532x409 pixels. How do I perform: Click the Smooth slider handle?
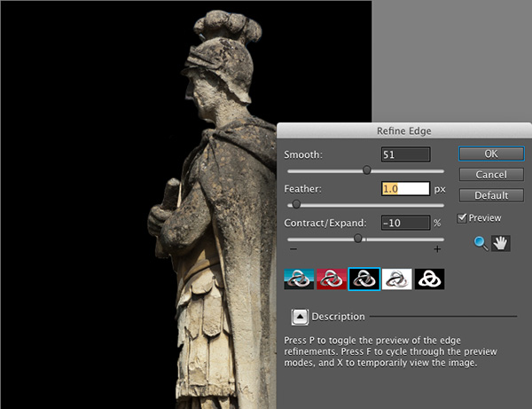pos(366,170)
